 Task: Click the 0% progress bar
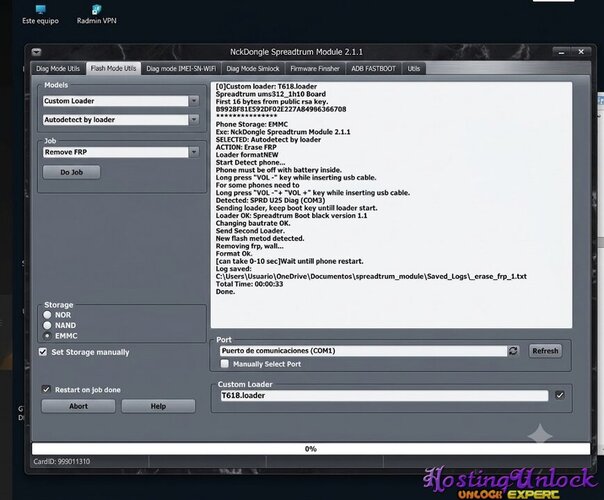311,449
